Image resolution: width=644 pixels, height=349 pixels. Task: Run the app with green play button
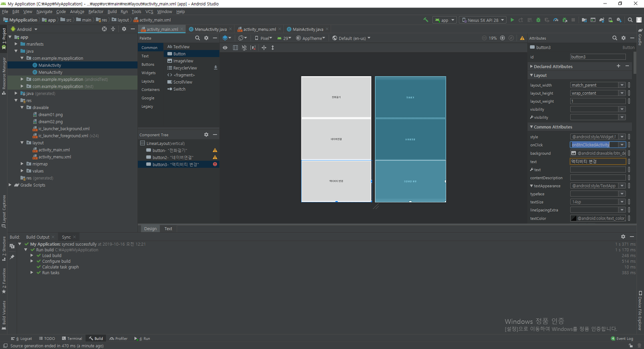coord(512,20)
